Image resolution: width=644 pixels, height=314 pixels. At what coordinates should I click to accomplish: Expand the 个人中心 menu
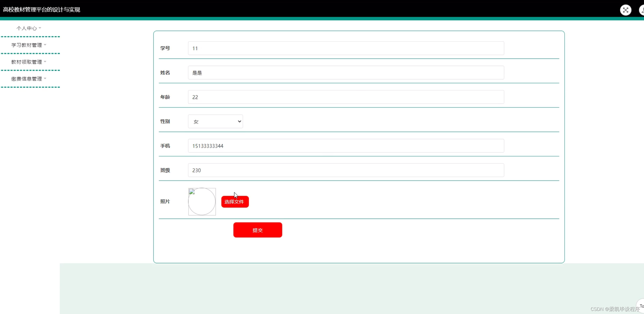pyautogui.click(x=27, y=28)
